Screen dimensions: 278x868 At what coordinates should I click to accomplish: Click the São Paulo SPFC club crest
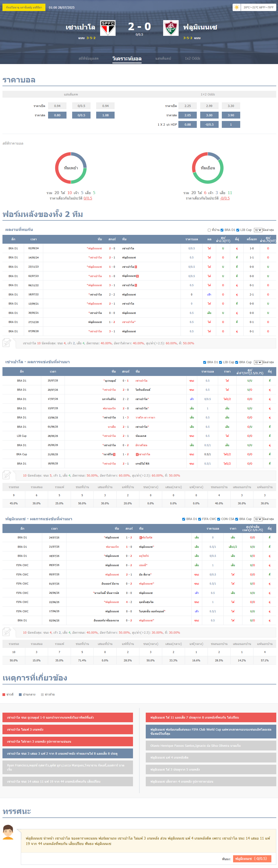(x=108, y=28)
